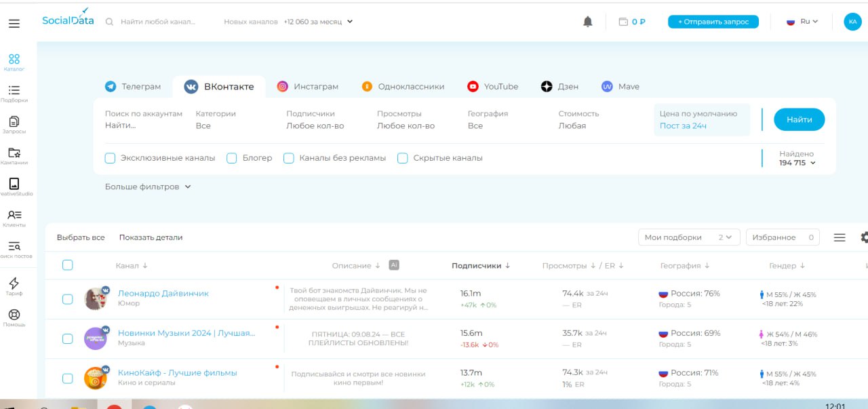The image size is (868, 409).
Task: Open КиноКайф - Лучшие фильмы link
Action: 178,373
